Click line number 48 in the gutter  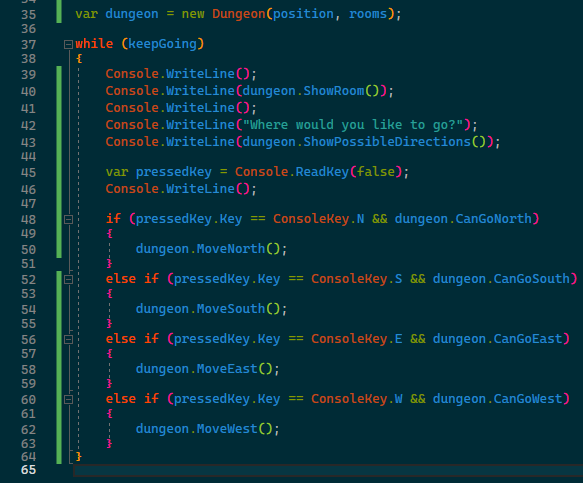(29, 219)
